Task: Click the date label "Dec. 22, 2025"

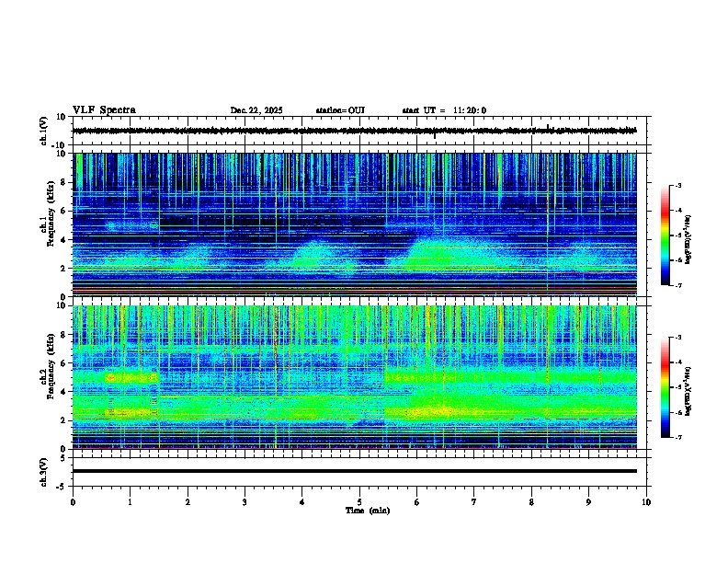Action: coord(256,110)
